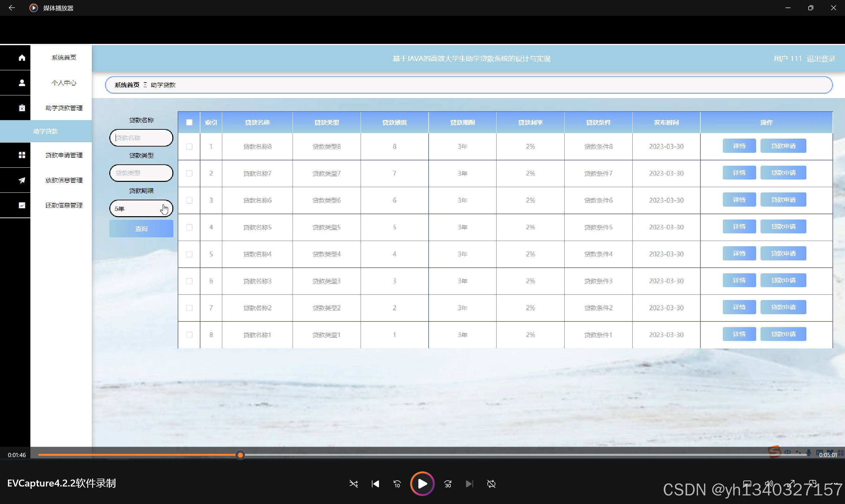Click 系统首页 in the breadcrumb

127,85
